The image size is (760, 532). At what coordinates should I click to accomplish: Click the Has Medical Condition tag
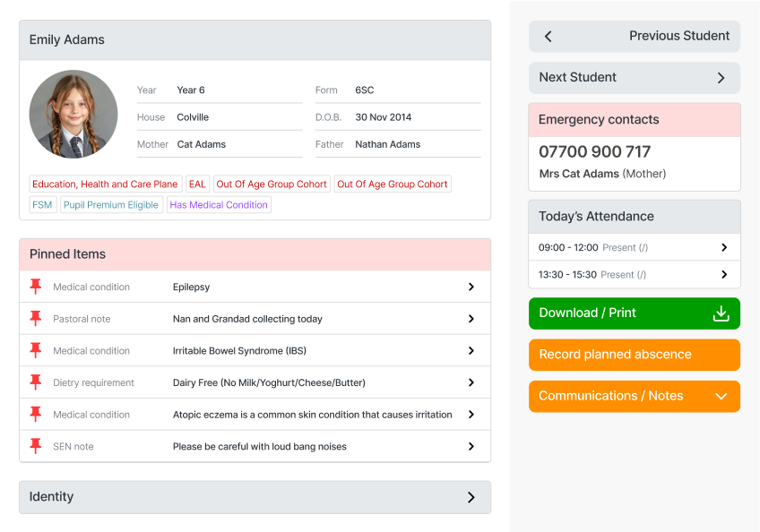[219, 205]
